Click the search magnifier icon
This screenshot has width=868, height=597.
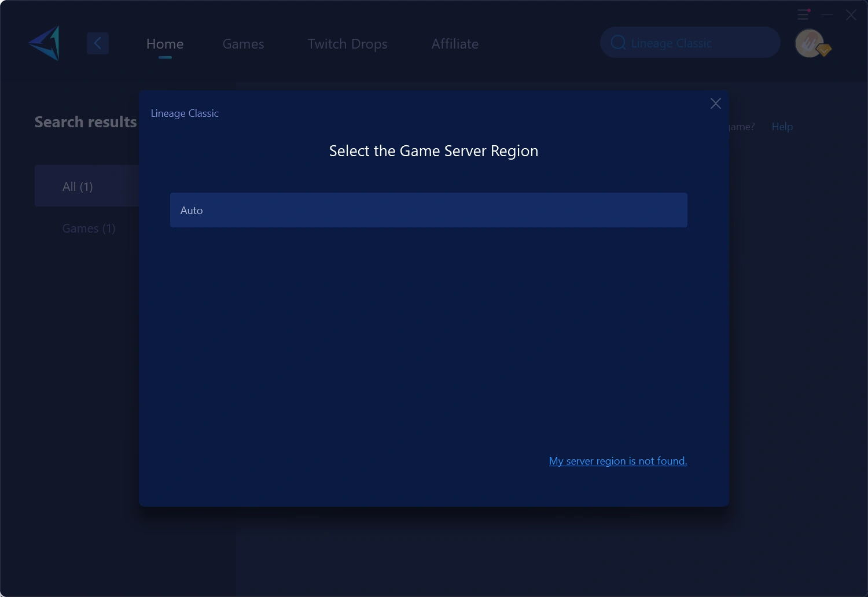pos(618,42)
